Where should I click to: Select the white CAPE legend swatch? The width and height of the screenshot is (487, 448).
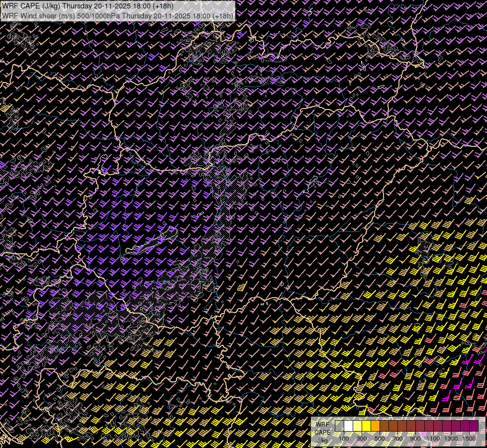(349, 426)
